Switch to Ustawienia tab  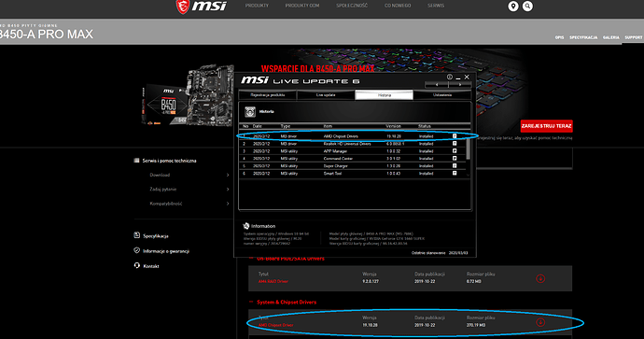coord(442,95)
